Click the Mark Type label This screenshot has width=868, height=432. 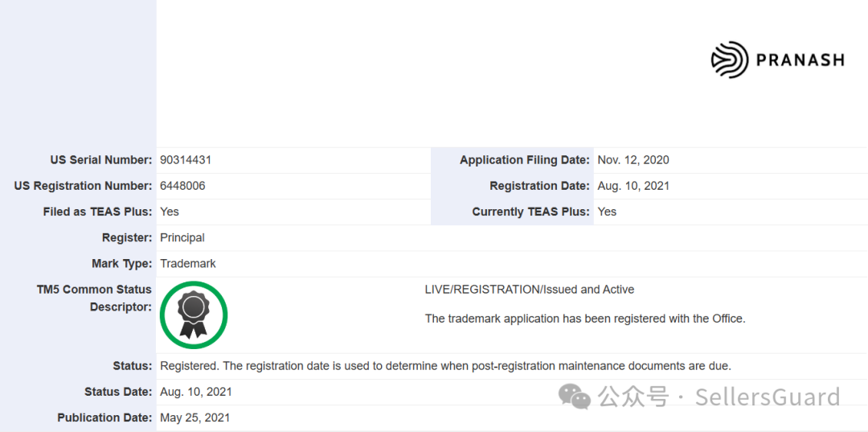pyautogui.click(x=122, y=264)
